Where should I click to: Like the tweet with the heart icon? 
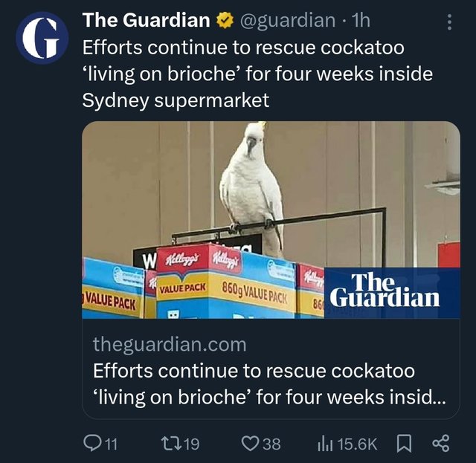pyautogui.click(x=251, y=444)
